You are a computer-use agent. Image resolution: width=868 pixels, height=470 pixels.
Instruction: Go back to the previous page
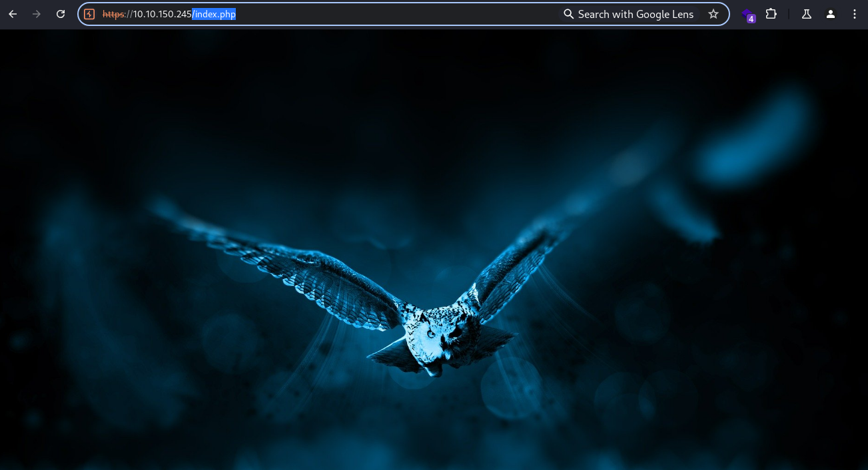pyautogui.click(x=13, y=14)
